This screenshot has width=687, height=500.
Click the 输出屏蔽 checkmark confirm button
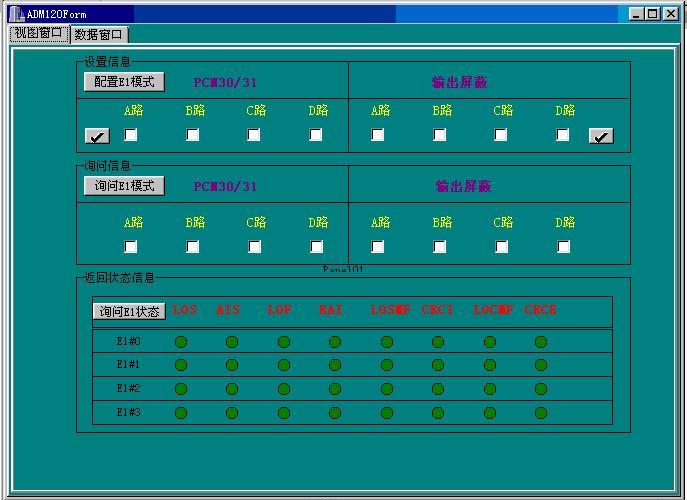point(601,136)
